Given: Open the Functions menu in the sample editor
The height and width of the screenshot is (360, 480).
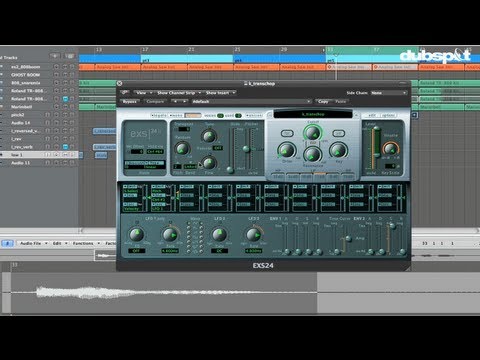Looking at the screenshot, I should pyautogui.click(x=86, y=243).
